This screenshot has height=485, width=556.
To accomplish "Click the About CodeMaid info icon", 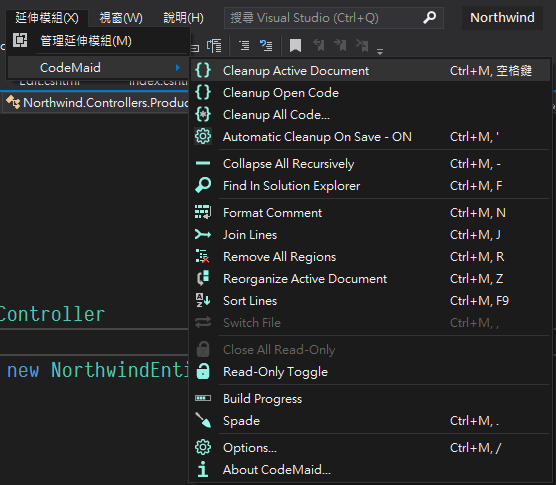I will coord(203,469).
